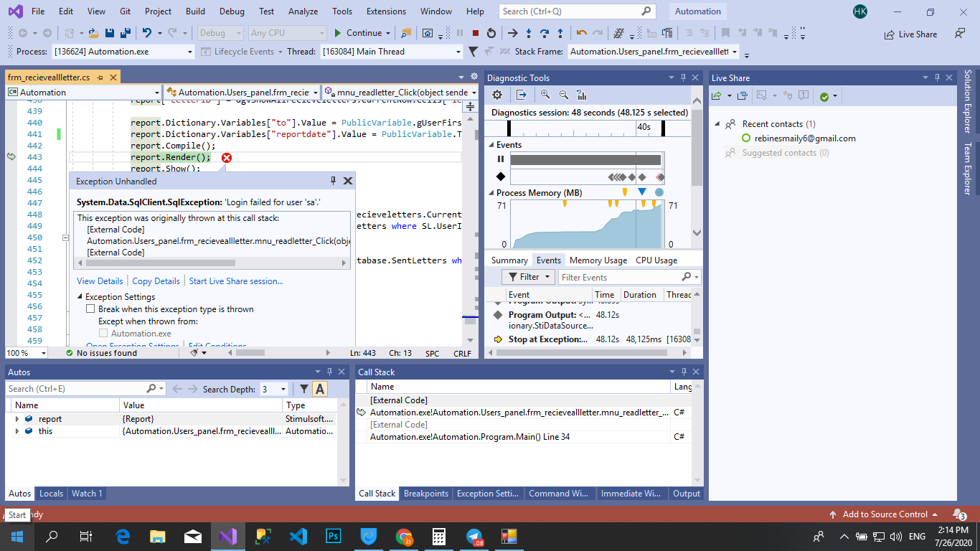Screen dimensions: 980x551
Task: Switch to the Locals tab
Action: 51,494
